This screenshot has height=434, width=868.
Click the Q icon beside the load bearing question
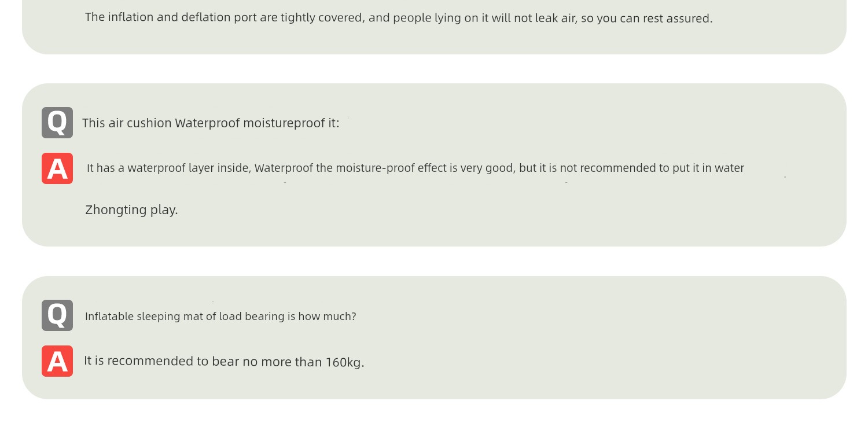(x=57, y=315)
